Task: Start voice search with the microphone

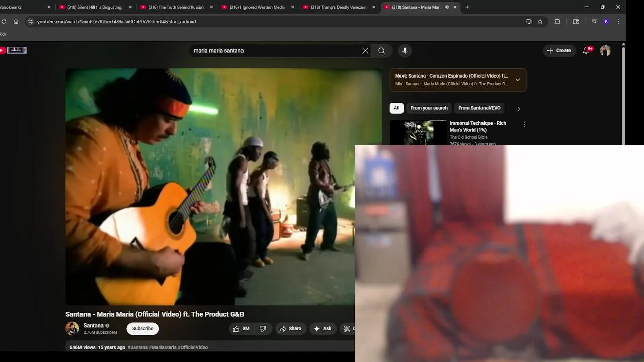Action: click(405, 51)
